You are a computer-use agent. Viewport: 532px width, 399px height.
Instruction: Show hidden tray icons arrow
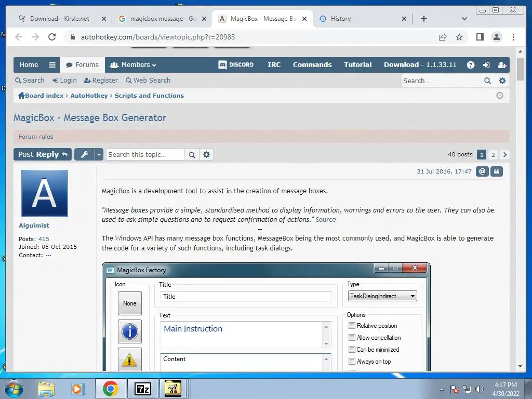tap(442, 389)
